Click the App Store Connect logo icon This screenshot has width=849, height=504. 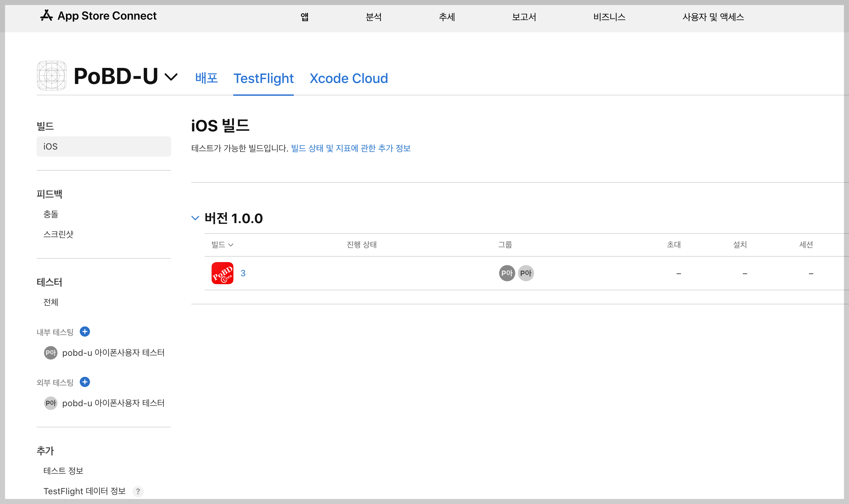(46, 15)
